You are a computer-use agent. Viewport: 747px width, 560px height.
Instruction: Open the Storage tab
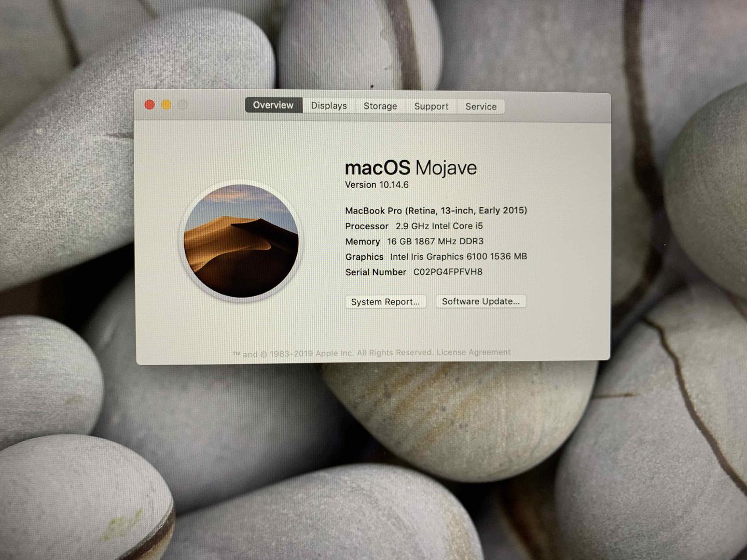[x=380, y=106]
